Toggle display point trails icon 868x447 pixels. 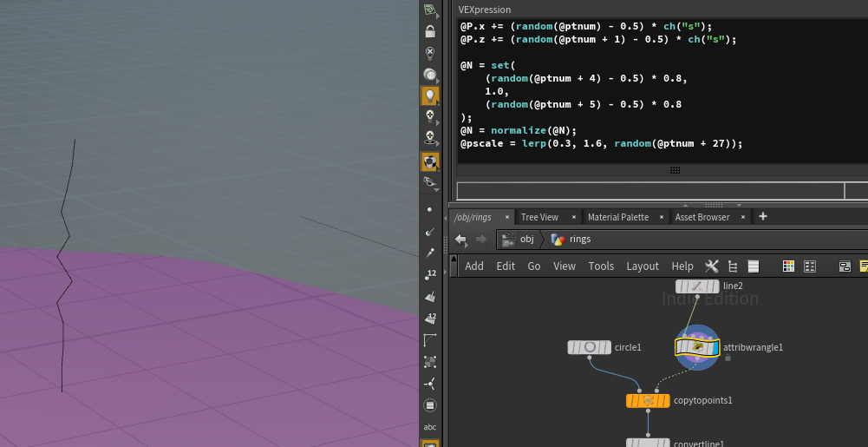pos(430,253)
